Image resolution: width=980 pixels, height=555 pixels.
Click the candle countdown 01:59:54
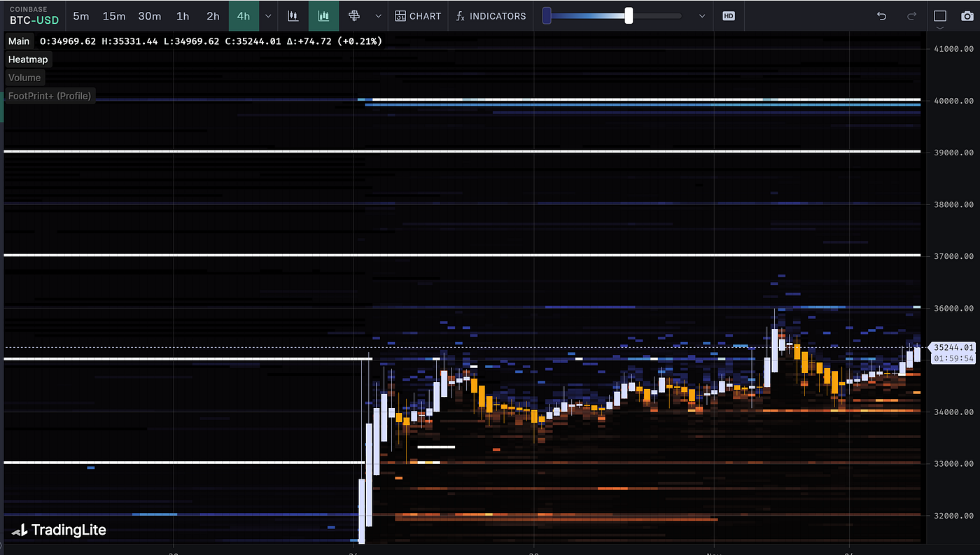[x=953, y=358]
